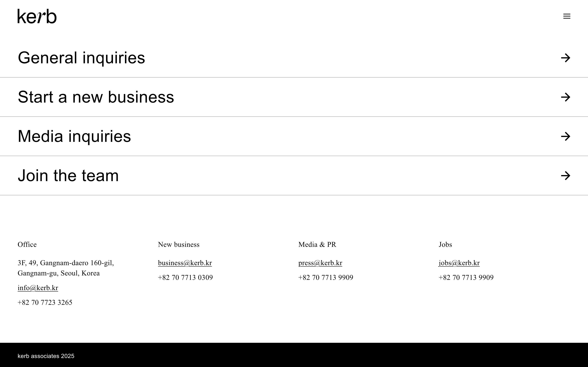Click the phone number under Media & PR
This screenshot has width=588, height=367.
(326, 277)
